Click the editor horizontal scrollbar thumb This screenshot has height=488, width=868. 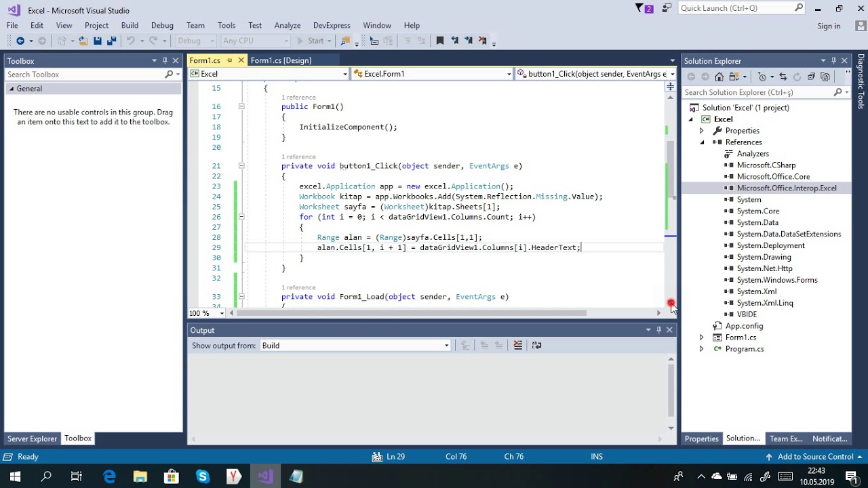(412, 313)
